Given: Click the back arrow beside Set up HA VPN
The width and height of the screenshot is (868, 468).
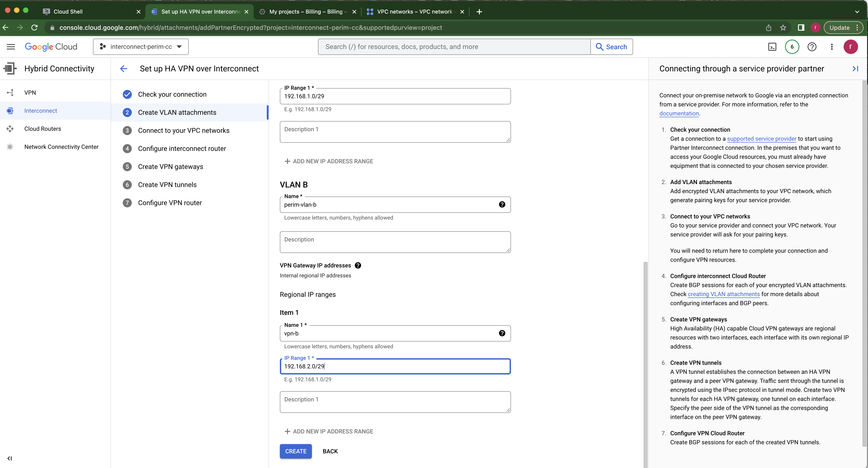Looking at the screenshot, I should click(x=124, y=68).
